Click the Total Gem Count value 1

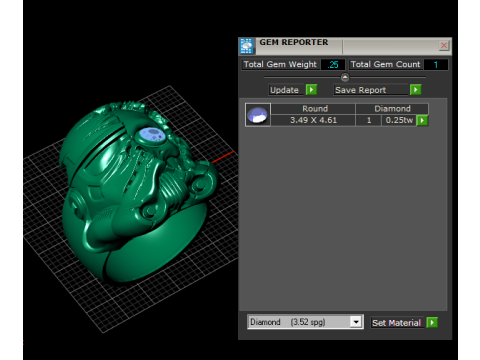tap(436, 65)
